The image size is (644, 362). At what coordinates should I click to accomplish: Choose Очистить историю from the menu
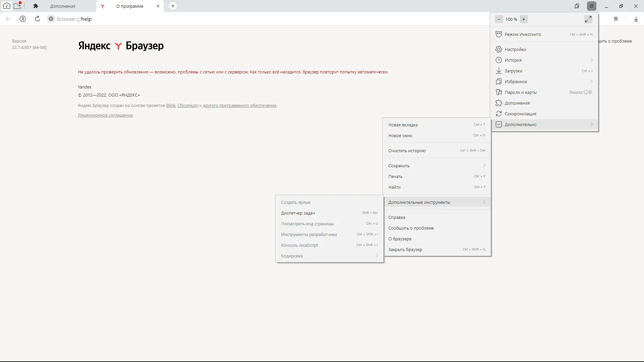[x=407, y=150]
